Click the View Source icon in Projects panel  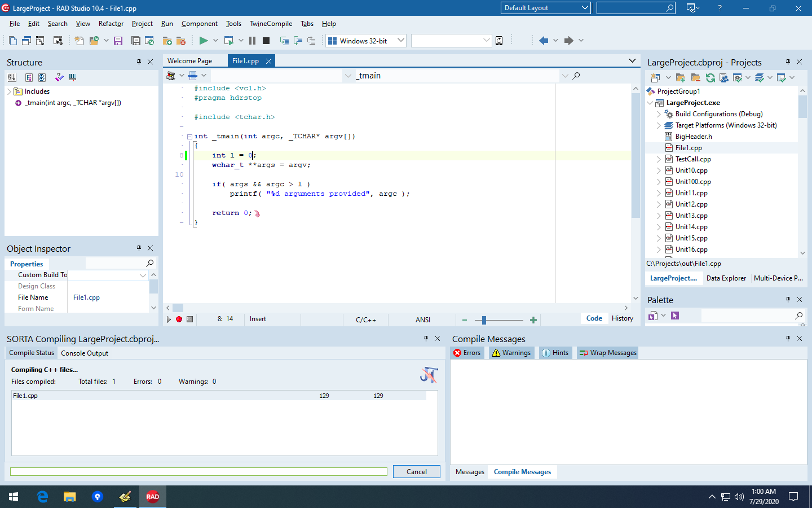pyautogui.click(x=724, y=77)
